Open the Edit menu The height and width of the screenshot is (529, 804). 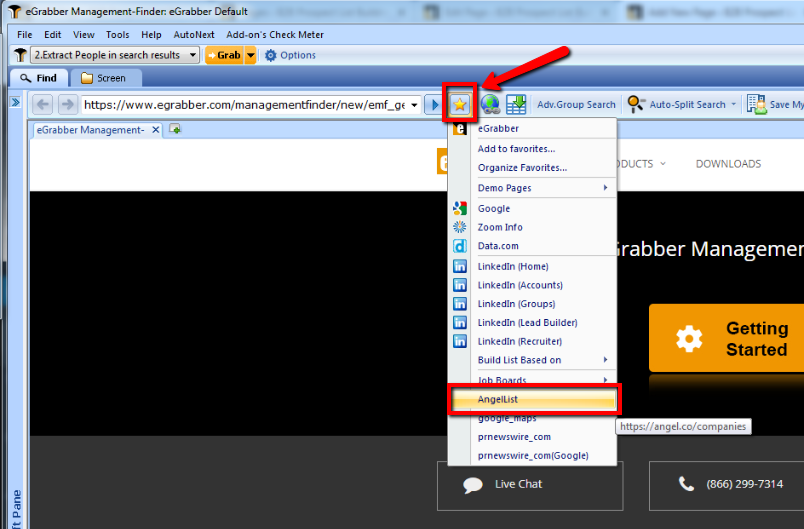pyautogui.click(x=52, y=35)
